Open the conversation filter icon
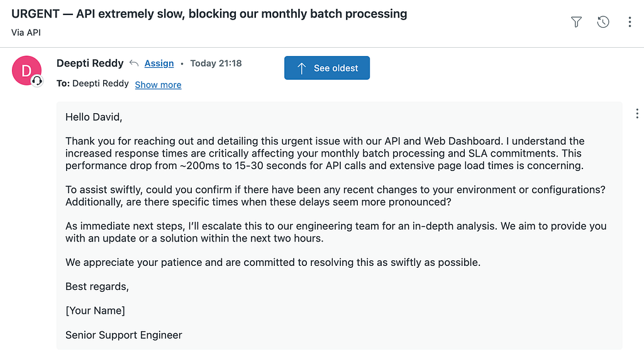 (x=576, y=22)
